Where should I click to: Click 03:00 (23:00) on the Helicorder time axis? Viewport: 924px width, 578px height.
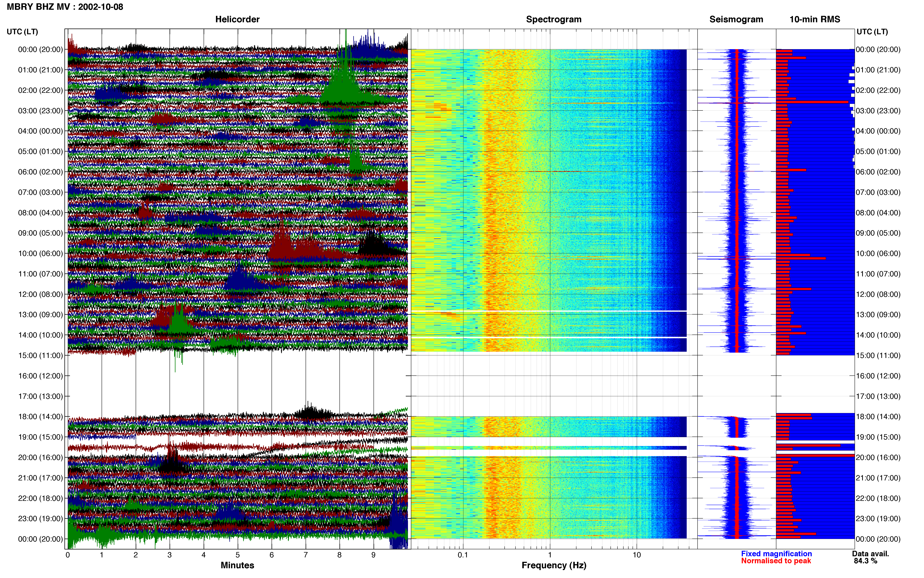point(41,111)
